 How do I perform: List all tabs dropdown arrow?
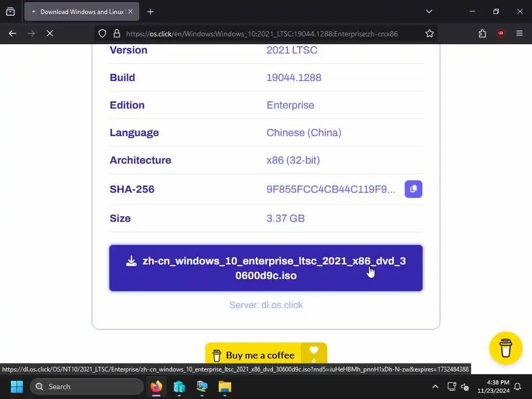[429, 11]
